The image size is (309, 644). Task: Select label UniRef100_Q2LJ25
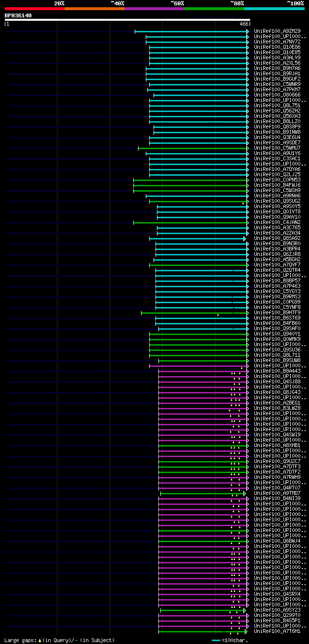click(x=277, y=175)
